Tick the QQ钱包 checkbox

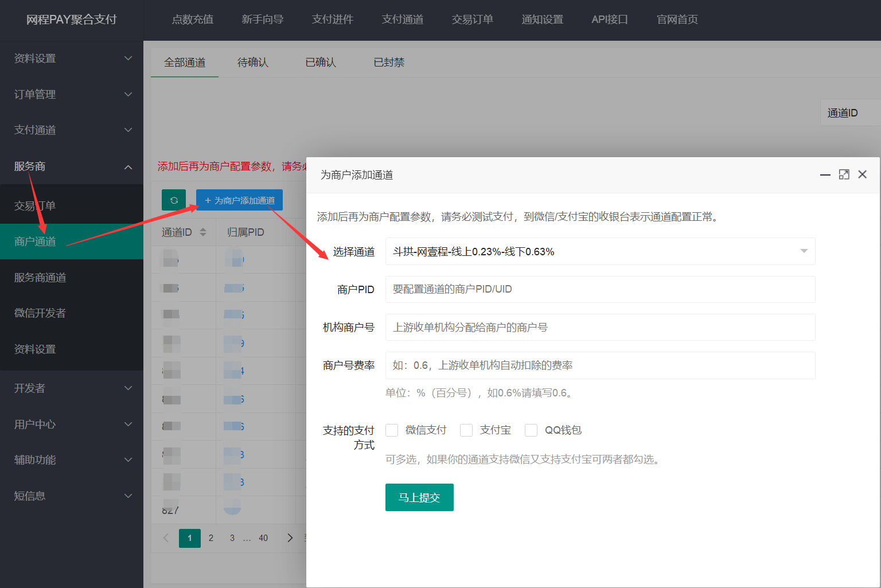point(531,430)
